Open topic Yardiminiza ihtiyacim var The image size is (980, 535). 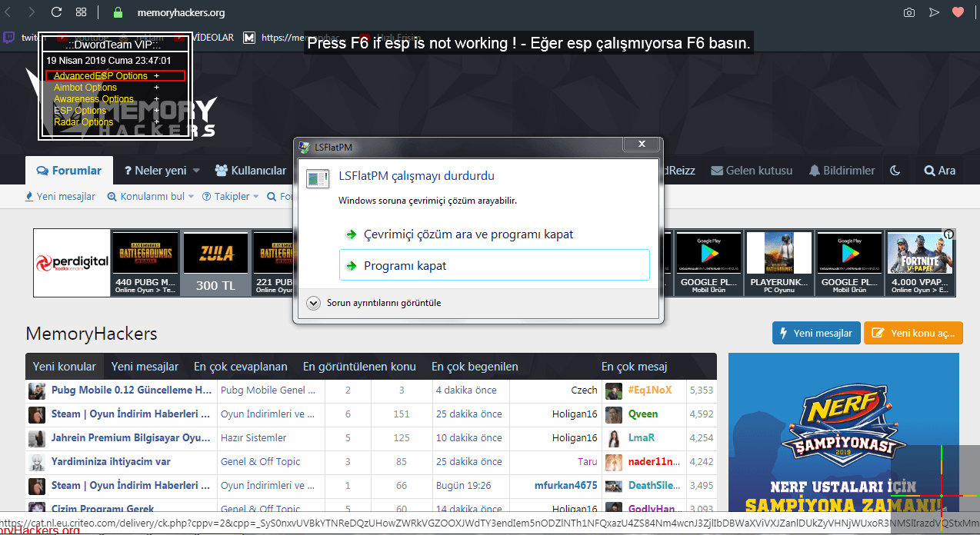[x=111, y=462]
